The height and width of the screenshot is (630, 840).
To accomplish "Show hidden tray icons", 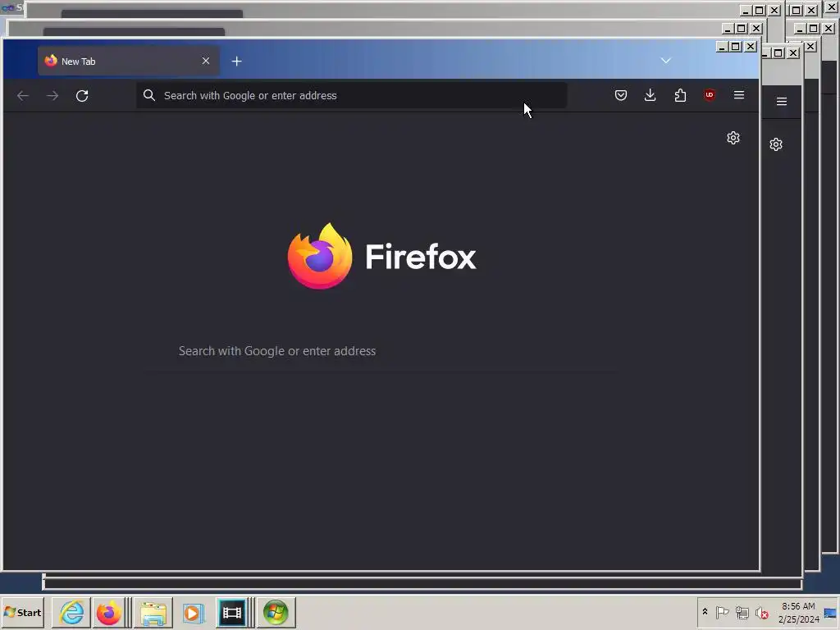I will (x=705, y=612).
